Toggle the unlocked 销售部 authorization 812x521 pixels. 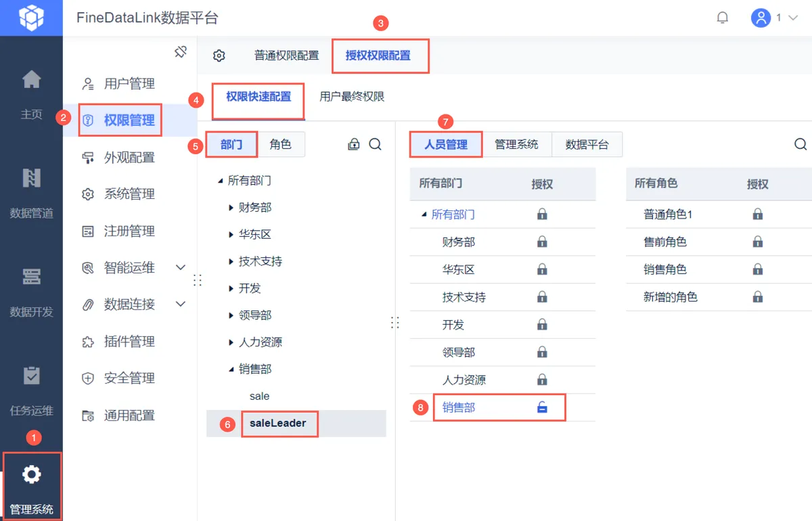pyautogui.click(x=542, y=407)
